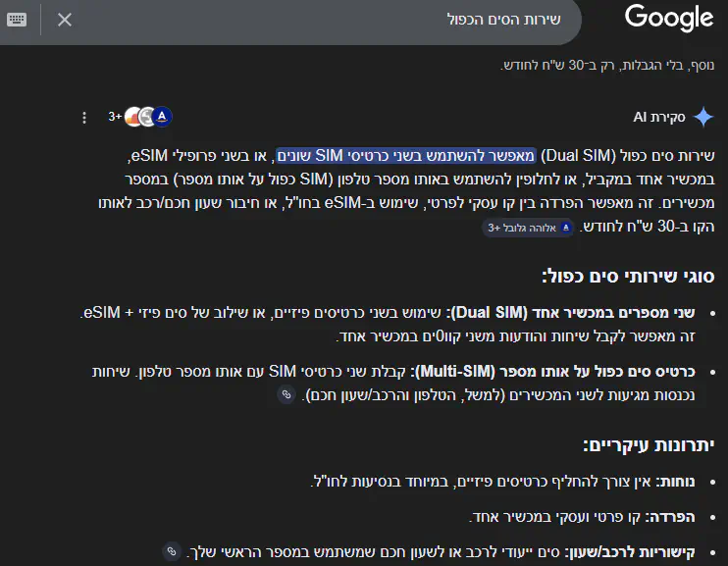
Task: Click the highlighted sentence about two SIM cards
Action: click(x=404, y=156)
